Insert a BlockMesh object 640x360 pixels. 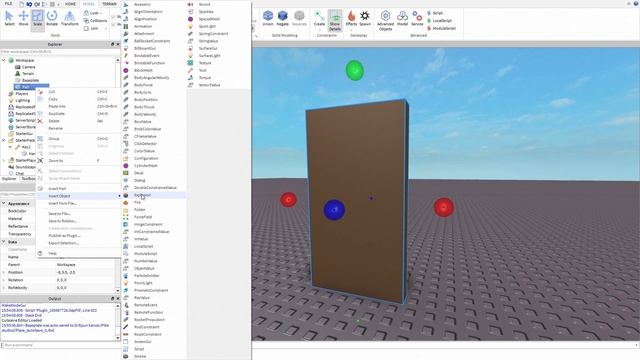[x=154, y=70]
